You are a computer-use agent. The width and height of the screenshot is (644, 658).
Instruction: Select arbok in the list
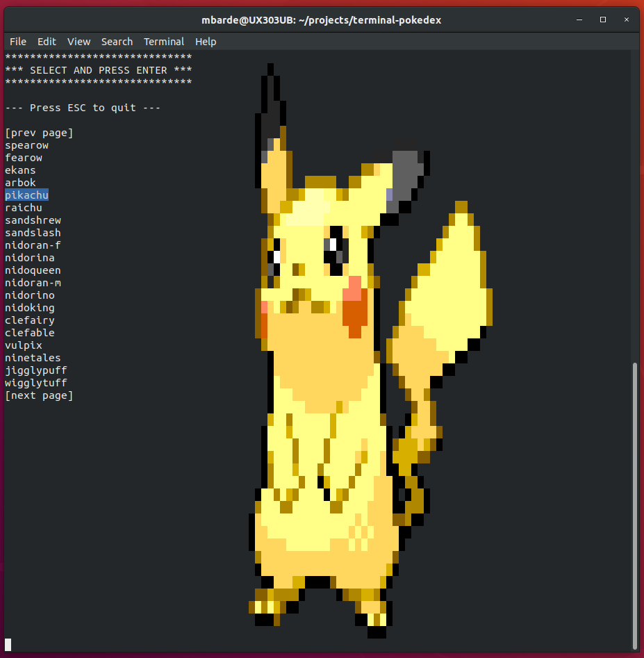(x=21, y=183)
